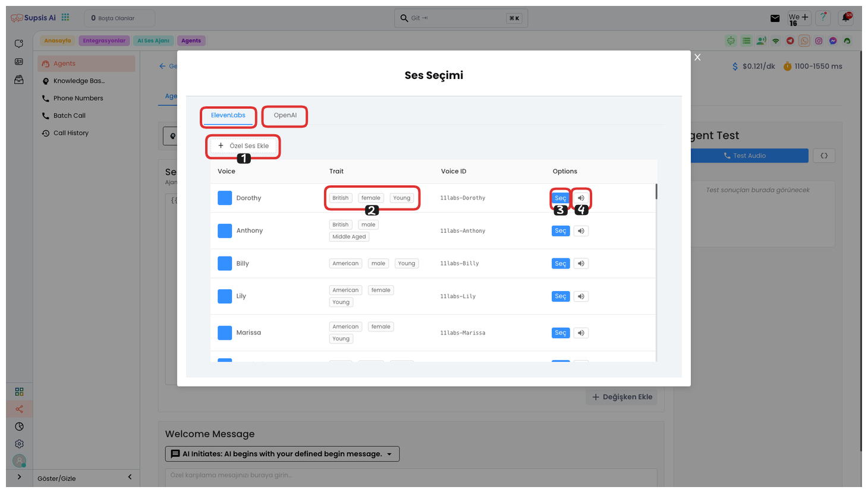Image resolution: width=868 pixels, height=493 pixels.
Task: Click the chatbot robot channel icon
Action: point(731,41)
